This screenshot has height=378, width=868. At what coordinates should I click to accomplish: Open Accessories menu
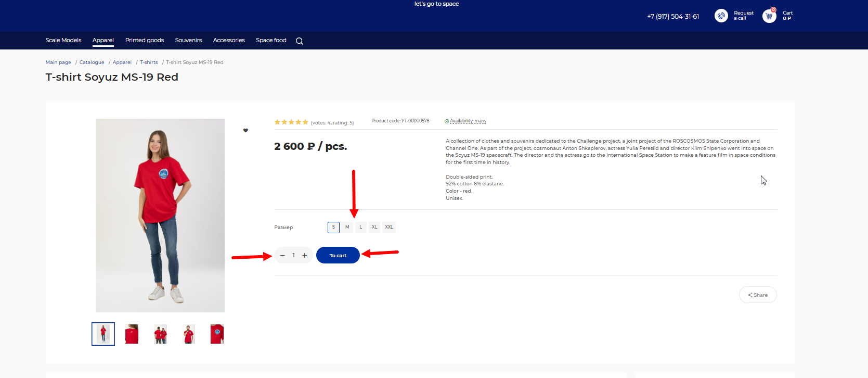229,40
